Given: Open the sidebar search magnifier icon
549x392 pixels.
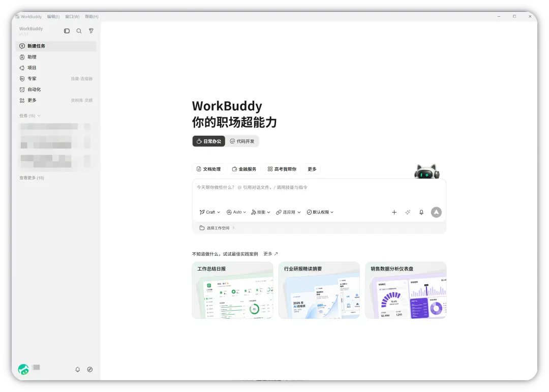Looking at the screenshot, I should click(x=79, y=31).
